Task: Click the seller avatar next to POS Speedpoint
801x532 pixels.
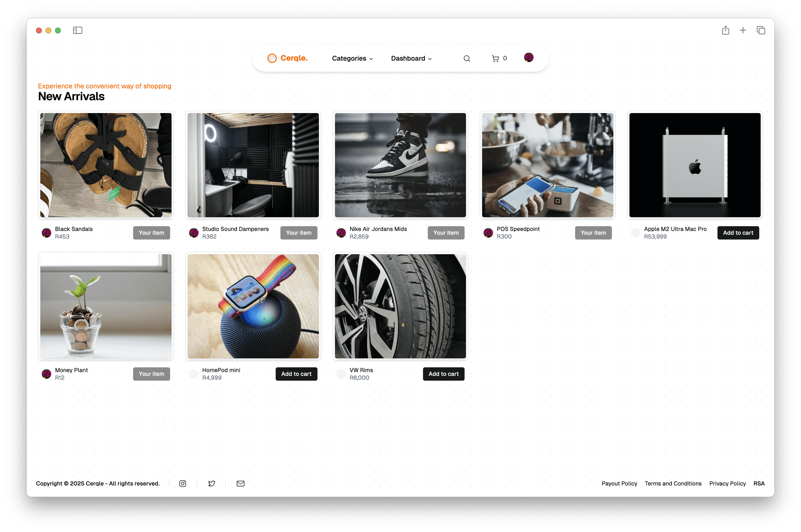Action: click(488, 233)
